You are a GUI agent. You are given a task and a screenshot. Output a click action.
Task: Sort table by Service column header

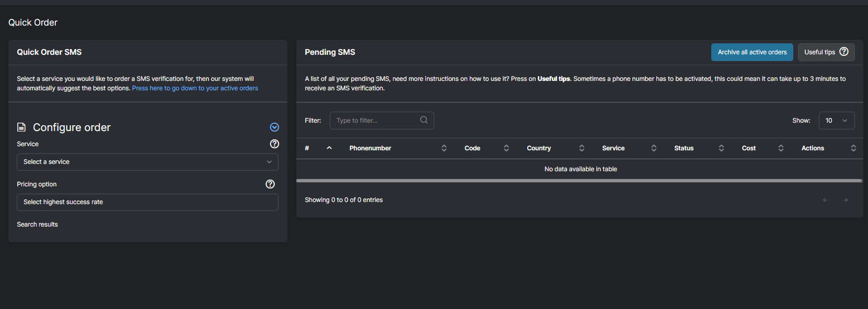(614, 148)
